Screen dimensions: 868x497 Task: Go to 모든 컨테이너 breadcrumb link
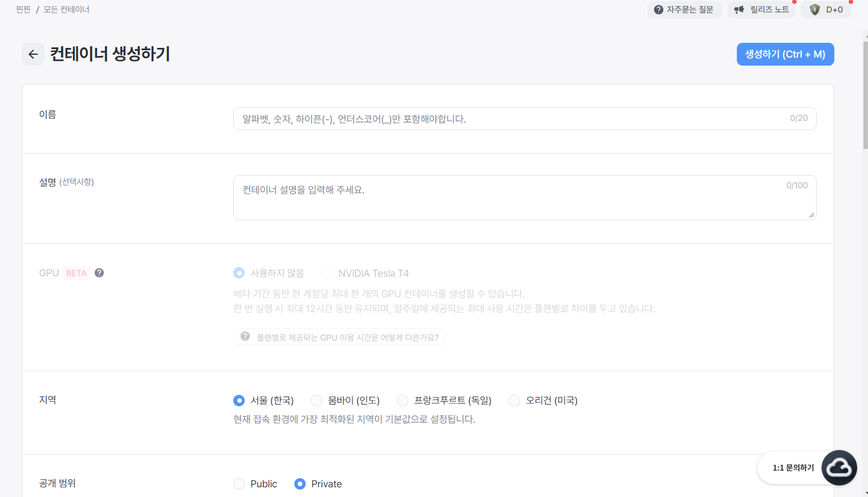point(66,10)
